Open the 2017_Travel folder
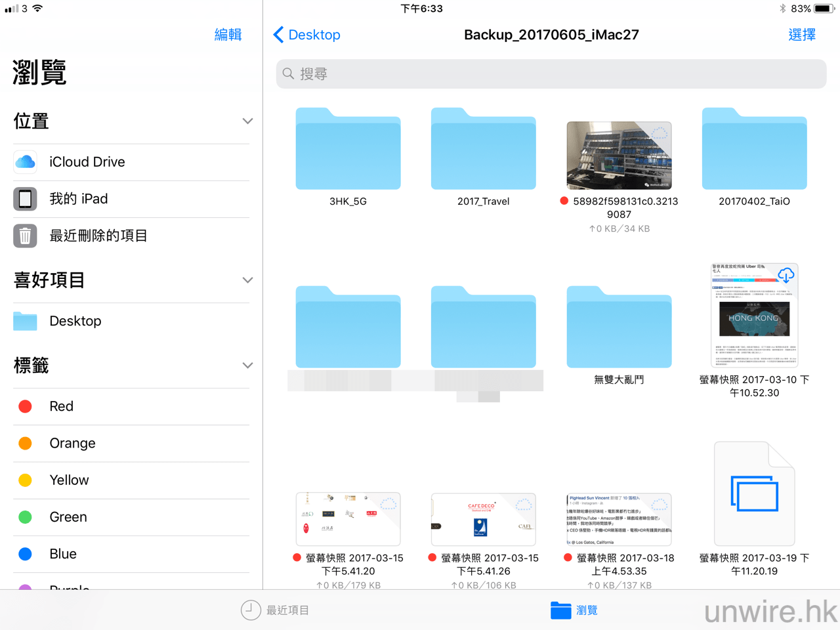This screenshot has height=630, width=840. [x=483, y=150]
